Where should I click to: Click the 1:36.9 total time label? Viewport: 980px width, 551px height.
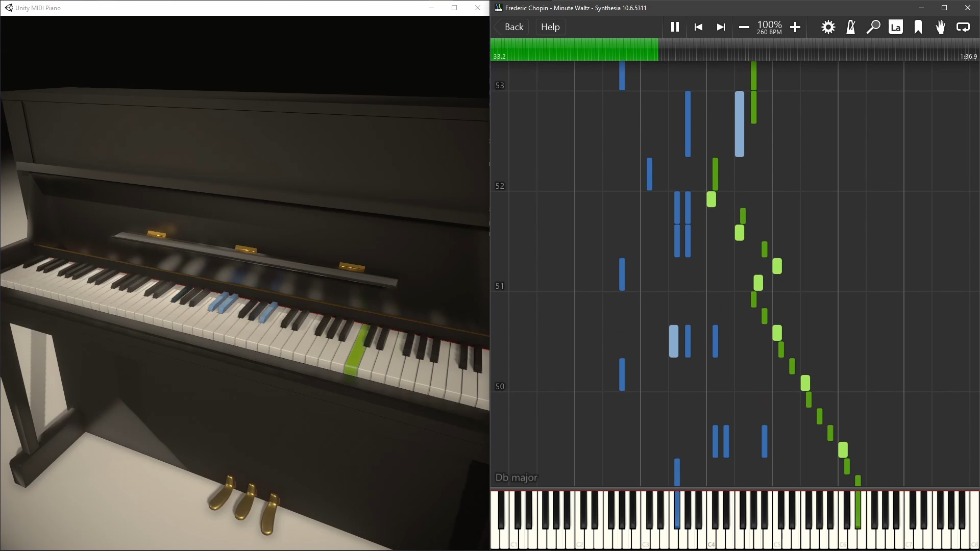coord(968,57)
